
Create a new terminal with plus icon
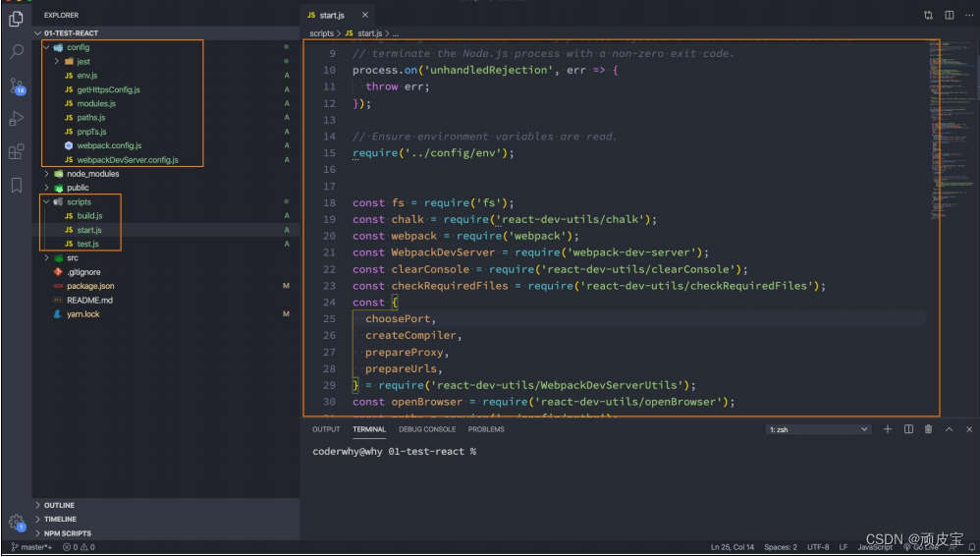888,429
